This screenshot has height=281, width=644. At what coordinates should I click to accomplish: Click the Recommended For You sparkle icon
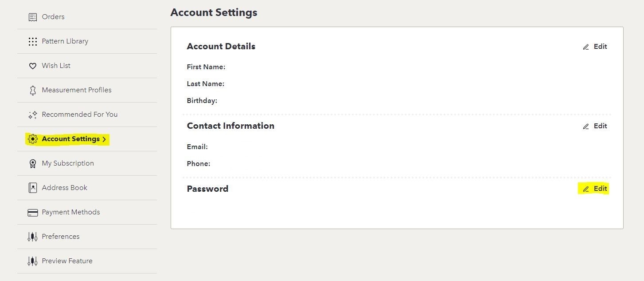coord(32,115)
